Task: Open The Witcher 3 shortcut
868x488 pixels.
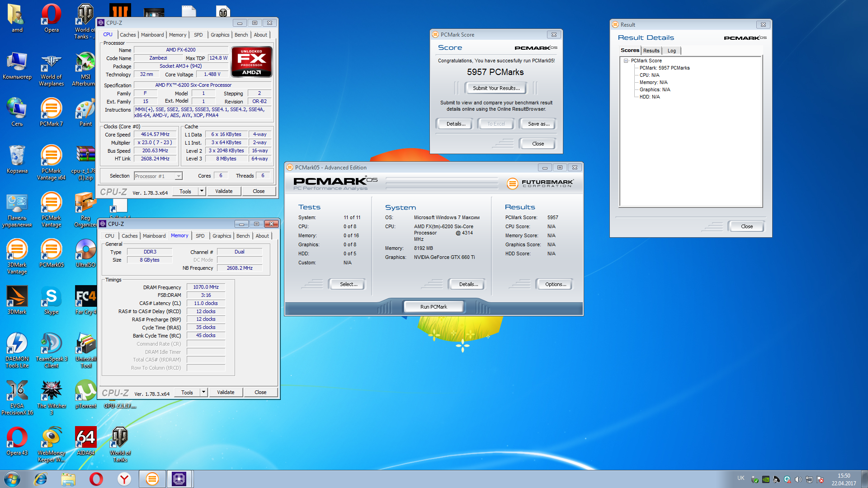Action: click(52, 398)
